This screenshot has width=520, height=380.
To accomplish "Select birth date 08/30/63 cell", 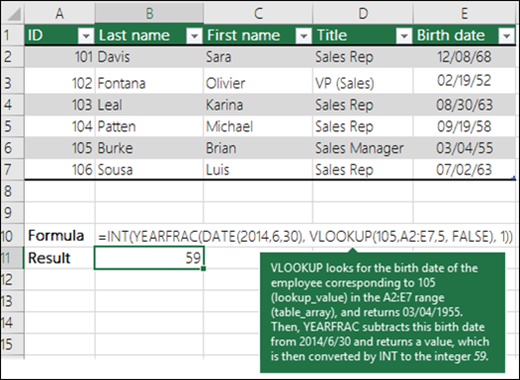I will coord(464,105).
